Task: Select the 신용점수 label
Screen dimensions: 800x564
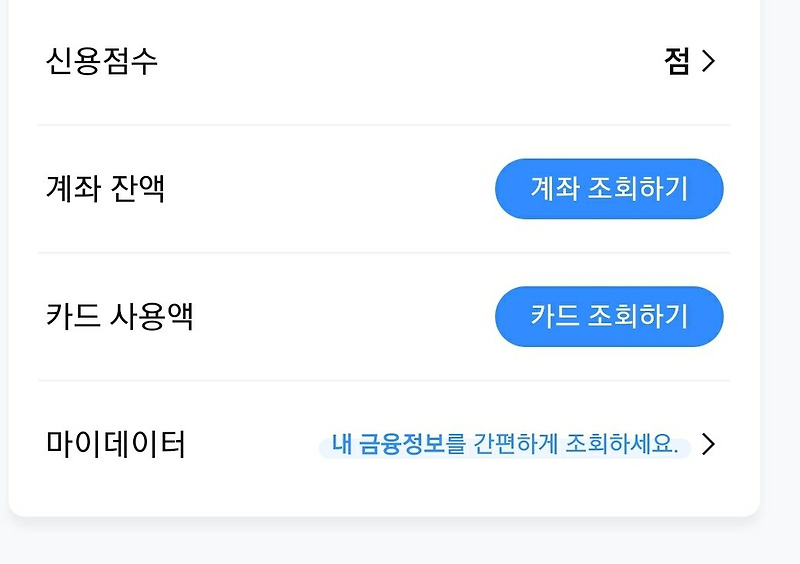Action: point(102,61)
